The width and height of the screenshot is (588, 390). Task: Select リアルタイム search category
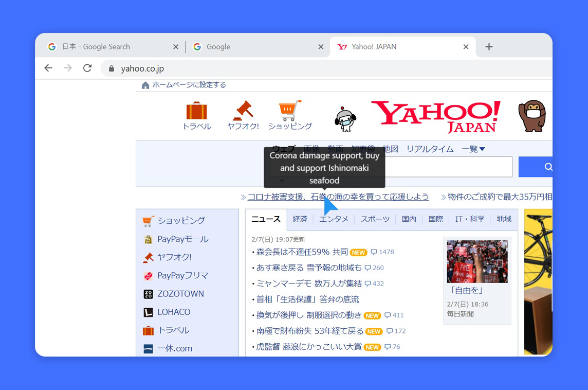pos(430,149)
